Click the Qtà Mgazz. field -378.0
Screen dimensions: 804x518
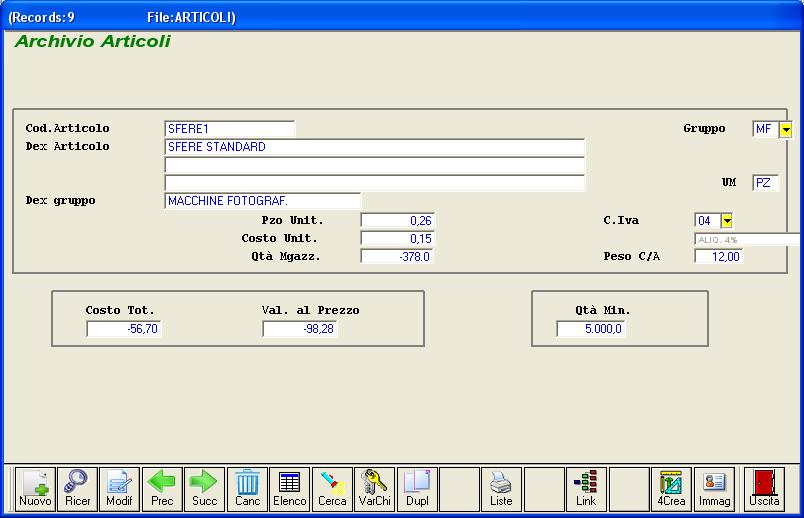tap(397, 256)
